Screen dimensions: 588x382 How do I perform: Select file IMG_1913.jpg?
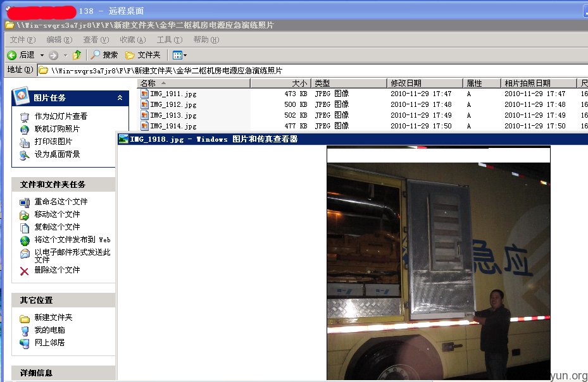(173, 116)
